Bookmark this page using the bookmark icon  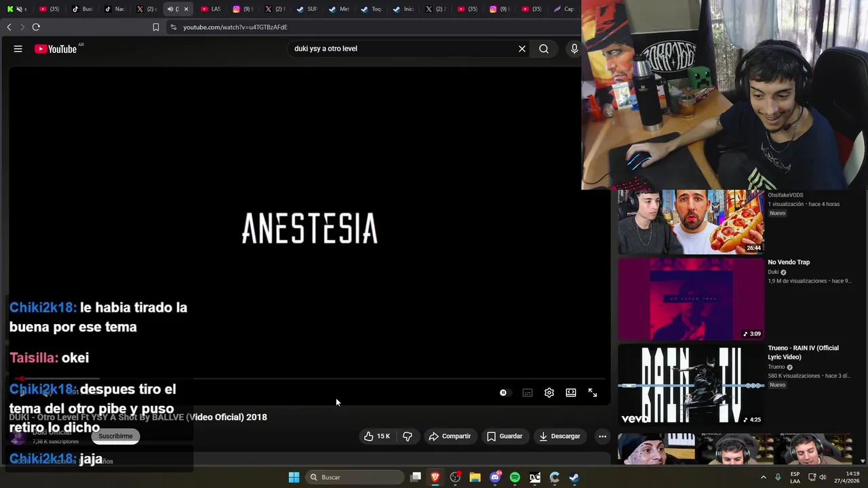156,27
